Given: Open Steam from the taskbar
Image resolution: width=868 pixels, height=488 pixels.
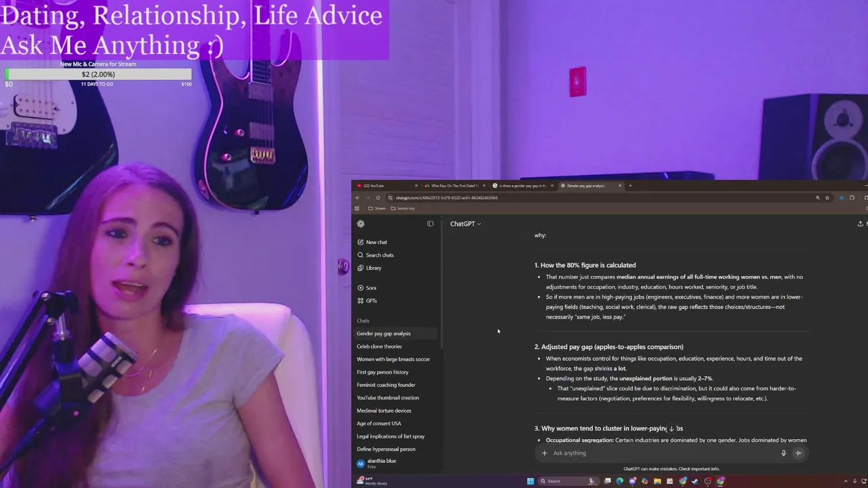Looking at the screenshot, I should 695,481.
